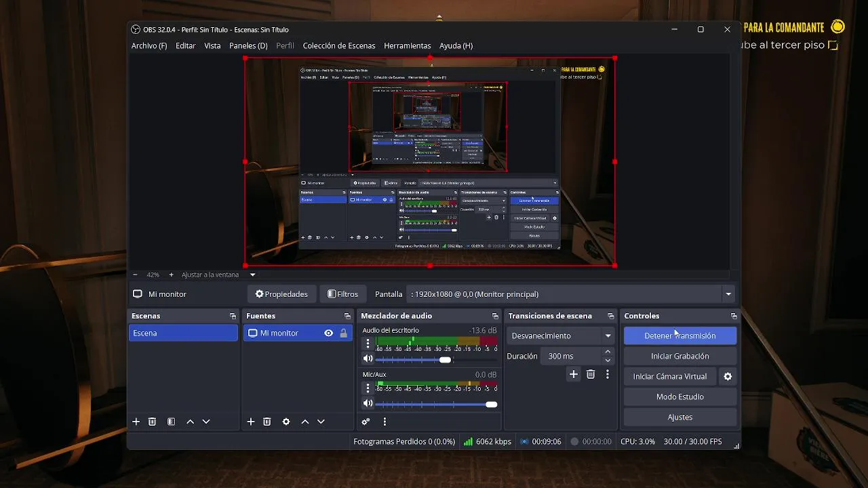Adjust the Mic/Aux volume slider
The width and height of the screenshot is (868, 488).
(436, 404)
